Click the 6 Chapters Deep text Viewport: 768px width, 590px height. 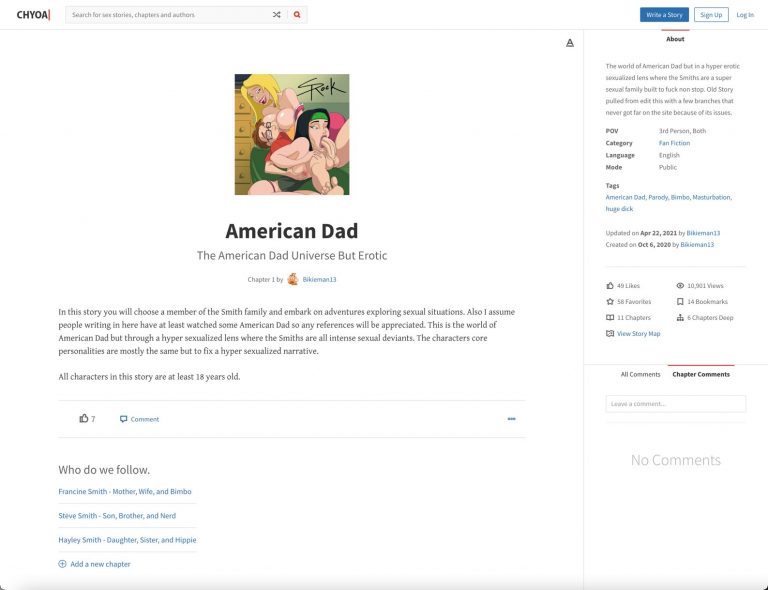(x=710, y=318)
